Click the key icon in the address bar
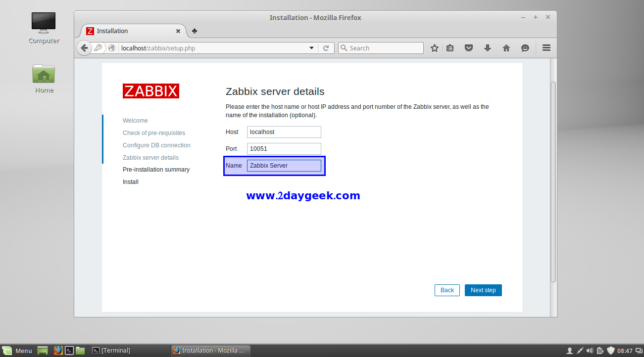644x357 pixels. (x=98, y=48)
